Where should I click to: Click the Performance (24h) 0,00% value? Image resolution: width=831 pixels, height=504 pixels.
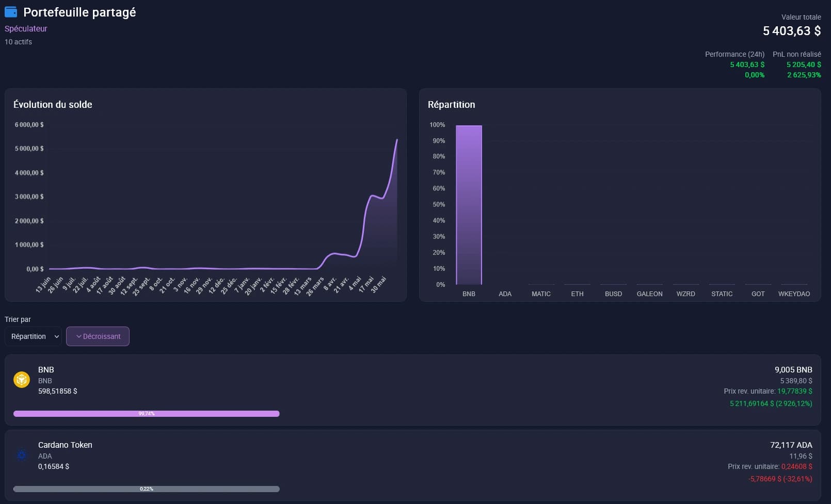tap(755, 75)
